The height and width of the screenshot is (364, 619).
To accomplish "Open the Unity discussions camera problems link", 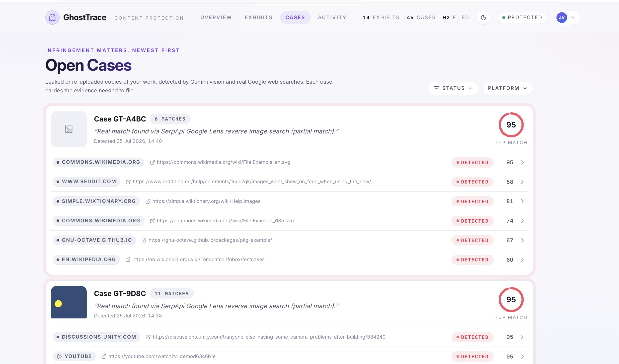I will [x=269, y=337].
